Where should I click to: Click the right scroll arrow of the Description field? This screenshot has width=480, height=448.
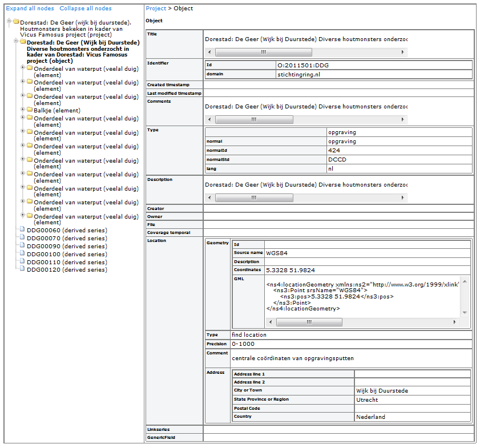(402, 198)
